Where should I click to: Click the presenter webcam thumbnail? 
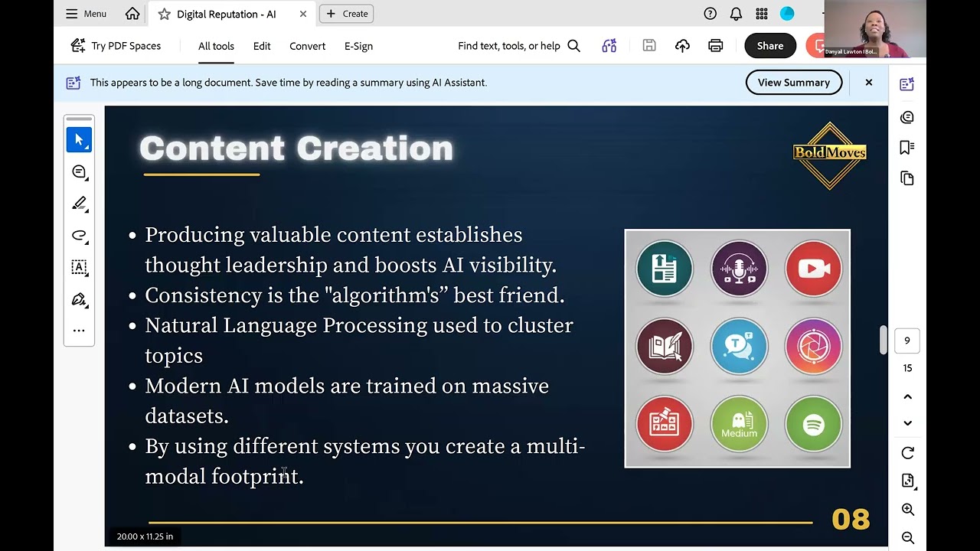point(875,29)
